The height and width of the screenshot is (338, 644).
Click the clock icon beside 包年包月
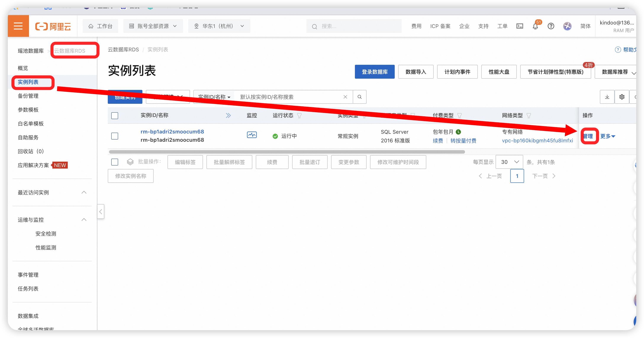[x=458, y=132]
